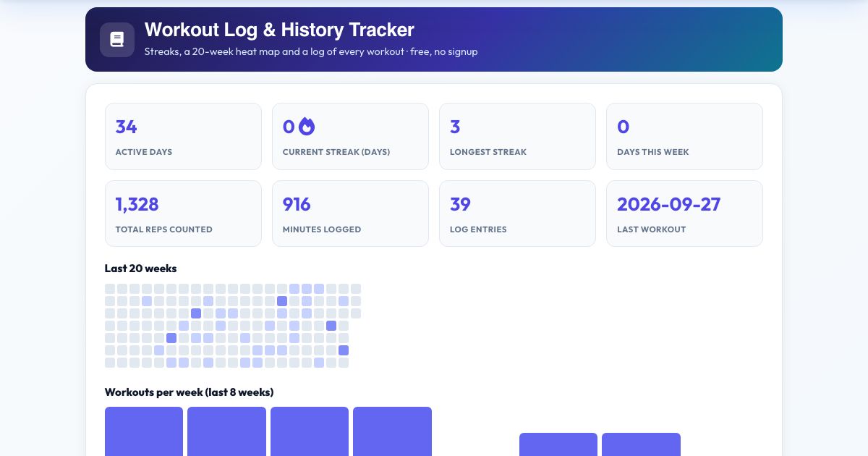Image resolution: width=868 pixels, height=456 pixels.
Task: Click the Last 20 weeks heading
Action: tap(141, 269)
